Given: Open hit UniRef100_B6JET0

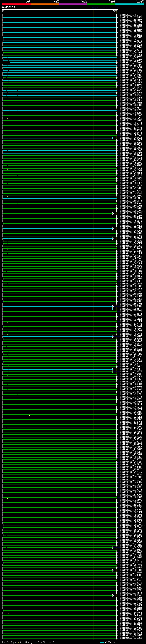Looking at the screenshot, I should 131,58.
